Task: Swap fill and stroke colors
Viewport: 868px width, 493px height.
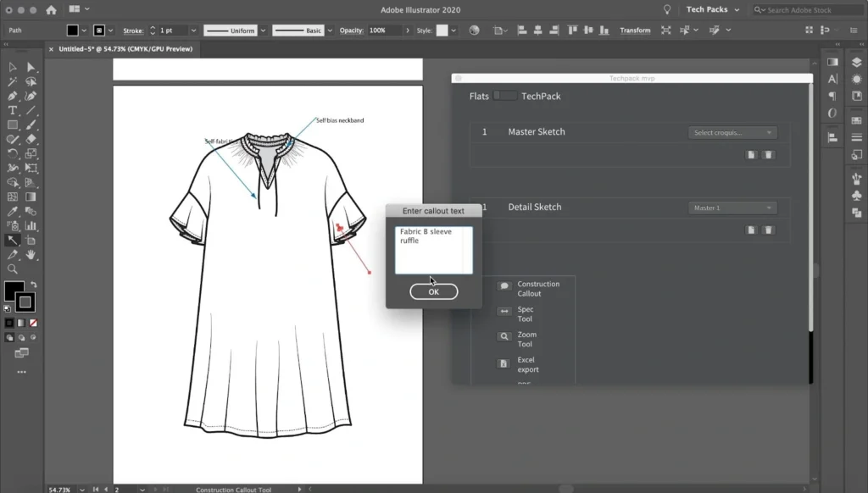Action: pyautogui.click(x=34, y=285)
